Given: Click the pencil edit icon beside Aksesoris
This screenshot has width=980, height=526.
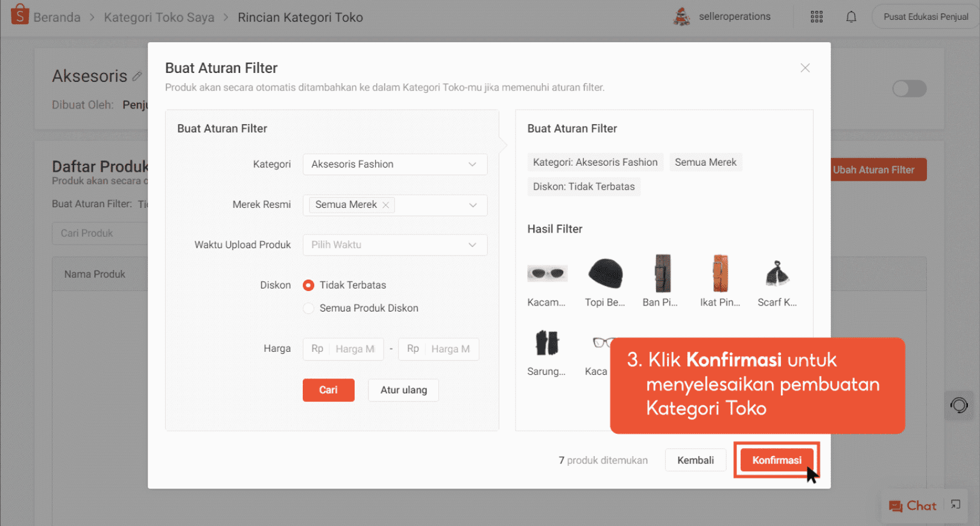Looking at the screenshot, I should pos(138,77).
